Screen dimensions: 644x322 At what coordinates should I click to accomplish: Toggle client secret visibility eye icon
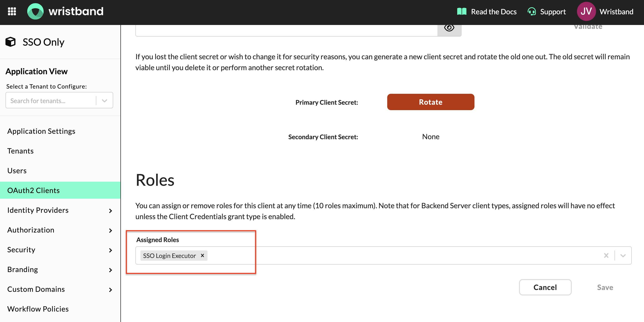pyautogui.click(x=449, y=27)
